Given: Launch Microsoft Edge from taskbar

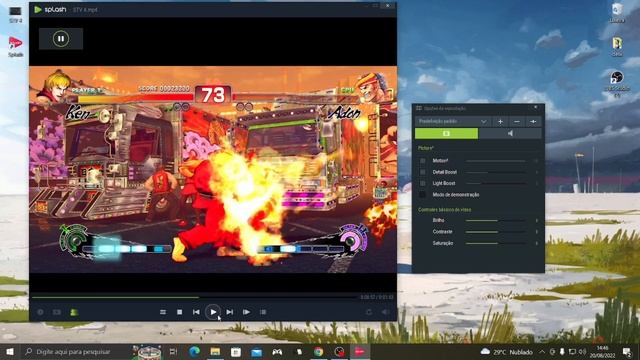Looking at the screenshot, I should click(194, 351).
